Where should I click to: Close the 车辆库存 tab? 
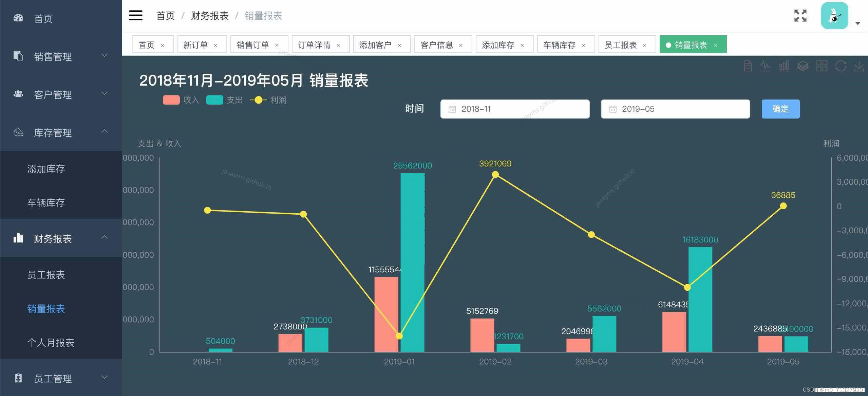tap(584, 46)
